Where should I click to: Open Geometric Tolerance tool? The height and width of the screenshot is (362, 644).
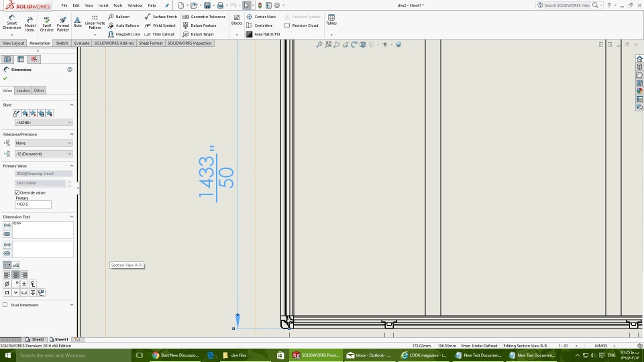pyautogui.click(x=204, y=17)
